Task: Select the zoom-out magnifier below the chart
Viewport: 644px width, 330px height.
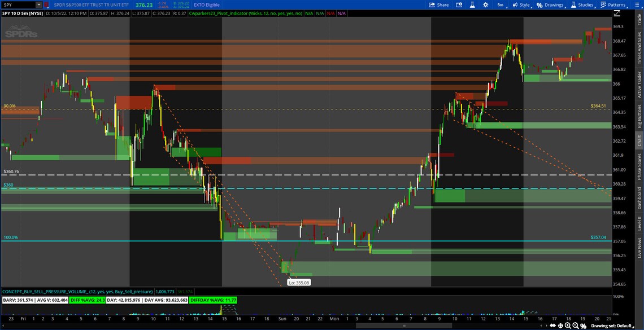Action: (575, 325)
